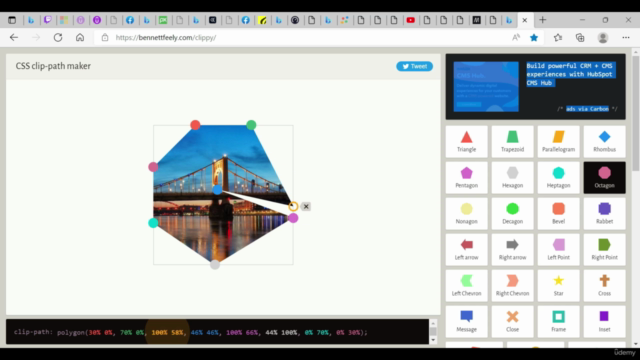The height and width of the screenshot is (360, 640).
Task: Pick the Rabbet shape
Action: coord(604,213)
